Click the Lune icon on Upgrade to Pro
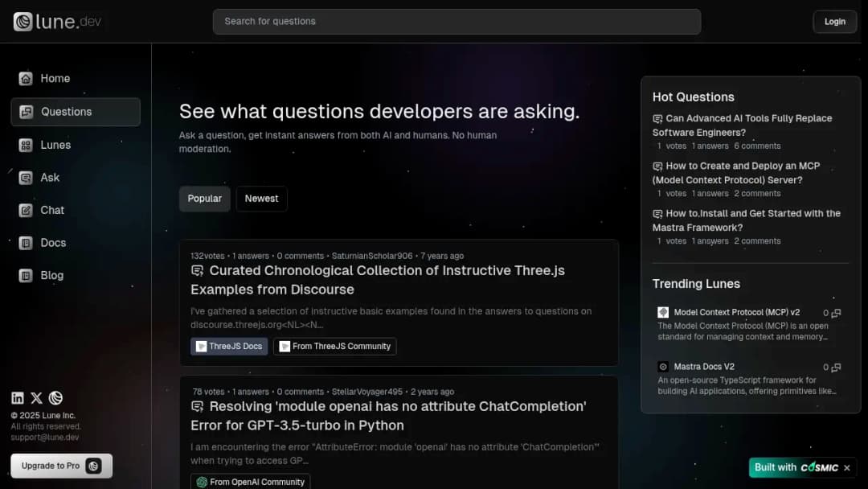The image size is (868, 489). click(93, 466)
